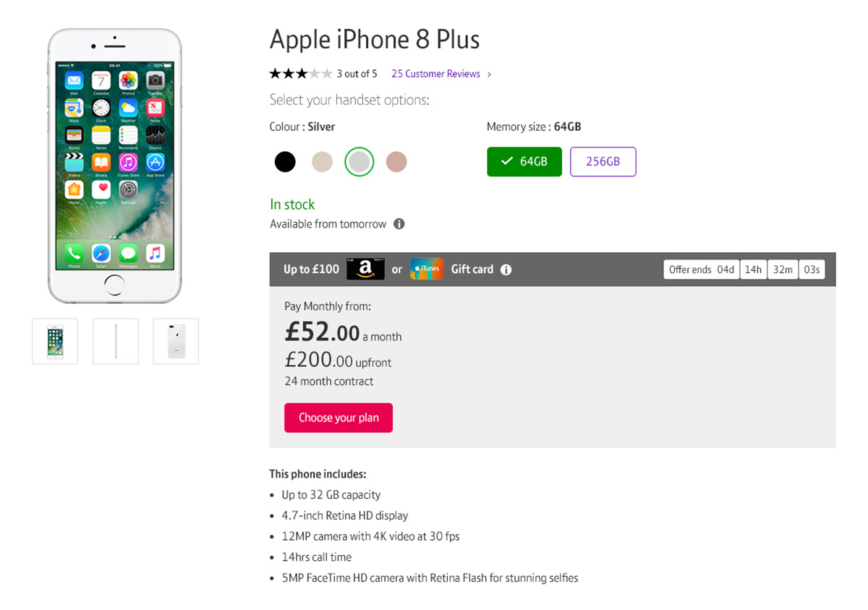Viewport: 868px width, 610px height.
Task: Click the Amazon gift card logo
Action: pyautogui.click(x=365, y=269)
